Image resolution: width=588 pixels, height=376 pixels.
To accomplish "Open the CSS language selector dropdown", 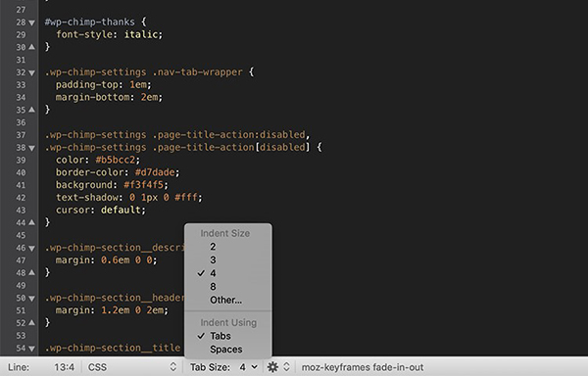I will [131, 367].
